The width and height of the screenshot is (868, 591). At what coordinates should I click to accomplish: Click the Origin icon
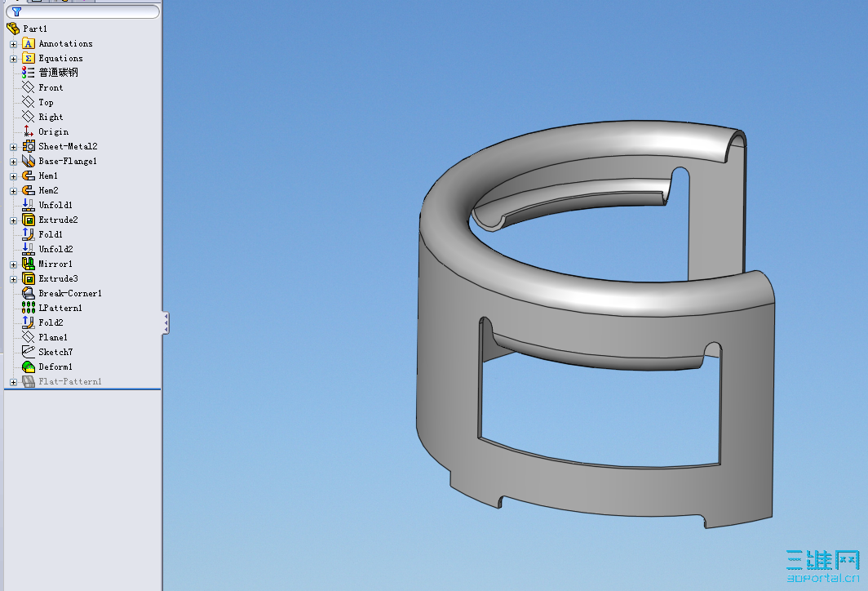tap(29, 131)
